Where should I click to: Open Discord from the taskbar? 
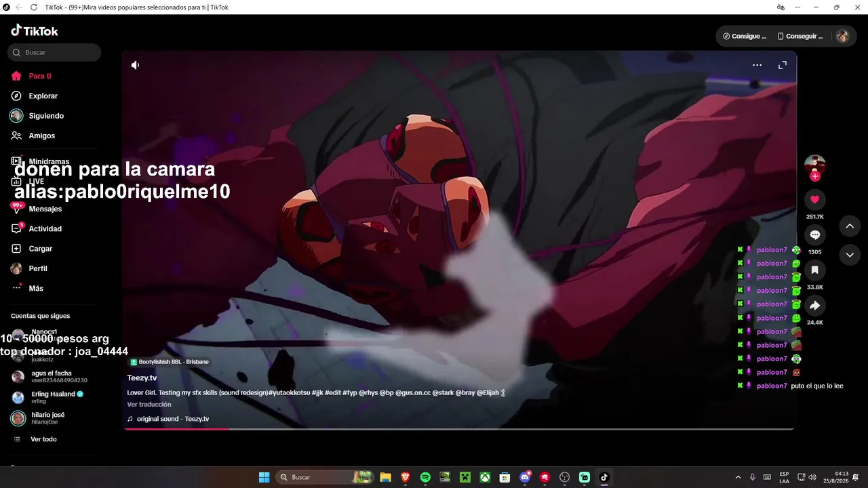(x=525, y=477)
